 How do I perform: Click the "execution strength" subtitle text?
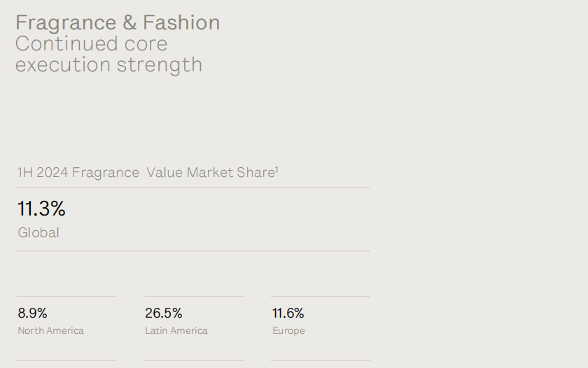(x=108, y=65)
